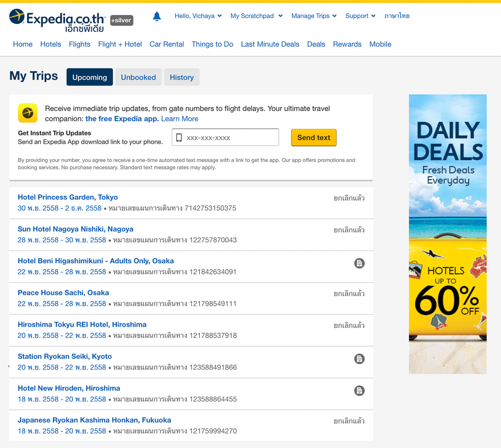This screenshot has height=448, width=501.
Task: Click ยกเลิกแล้ว status for Hiroshima Tokyu REI
Action: pos(349,326)
